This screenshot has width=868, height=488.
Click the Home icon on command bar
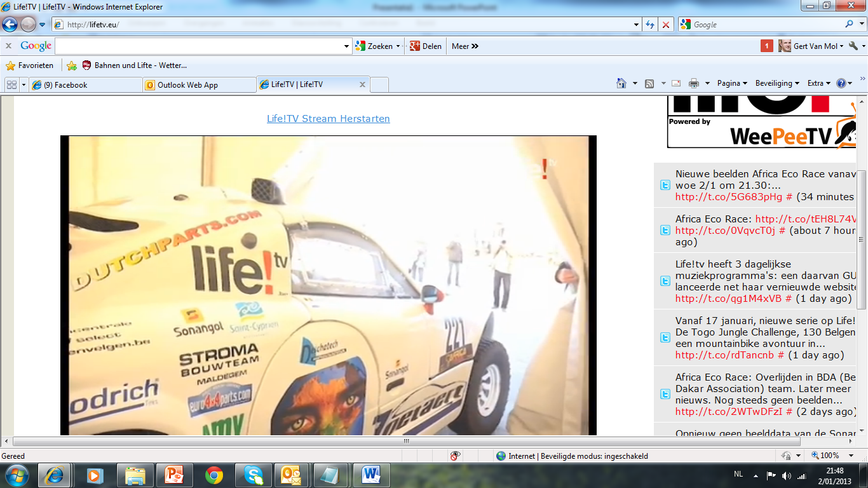click(622, 83)
